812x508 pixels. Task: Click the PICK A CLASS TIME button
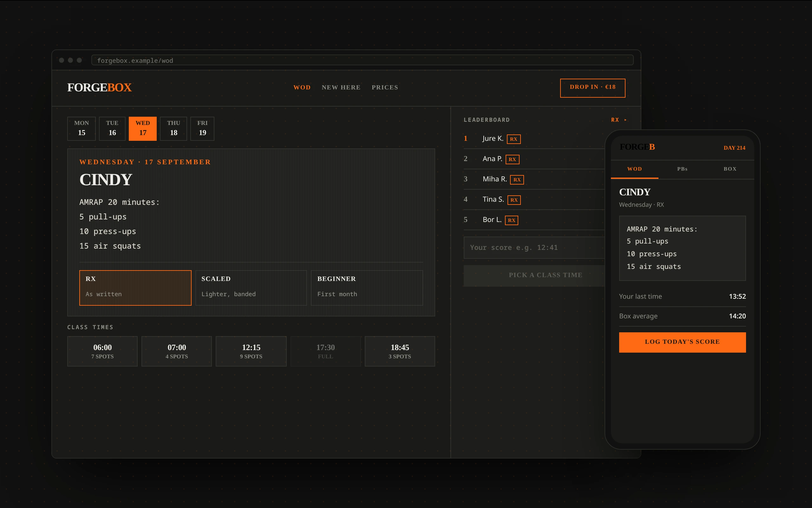point(534,276)
